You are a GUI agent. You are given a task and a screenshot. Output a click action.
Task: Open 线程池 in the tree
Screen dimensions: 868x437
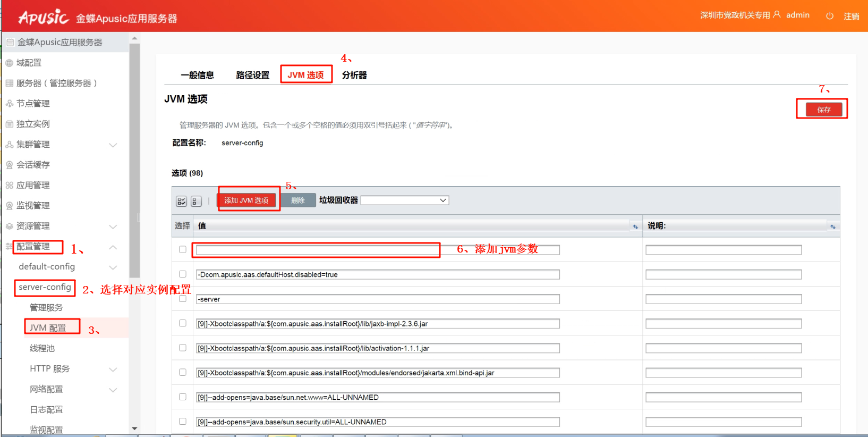pos(42,348)
